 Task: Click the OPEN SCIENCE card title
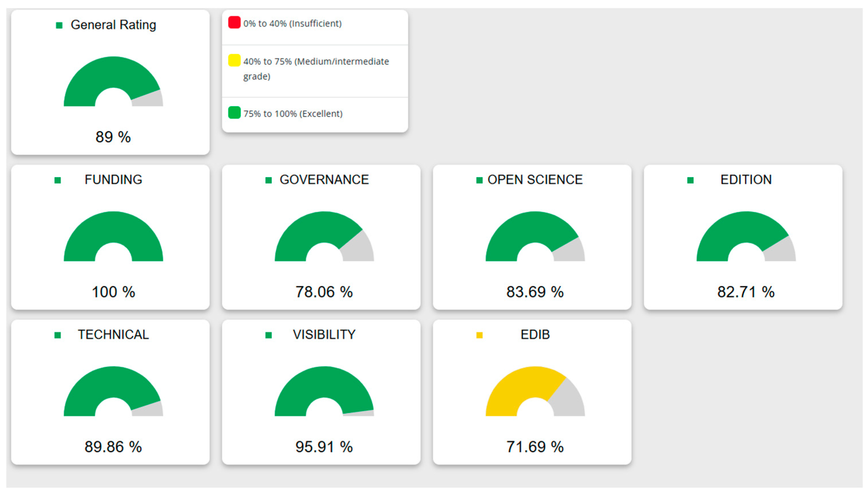(x=535, y=179)
